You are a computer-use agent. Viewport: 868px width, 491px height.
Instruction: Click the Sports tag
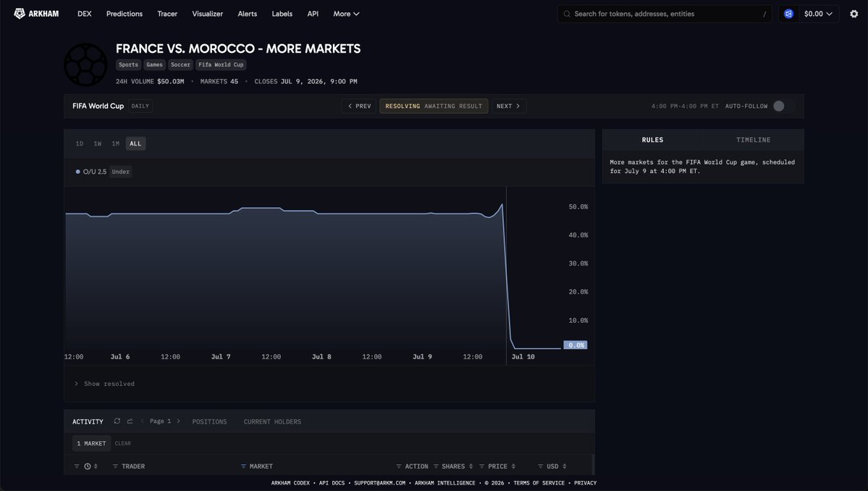click(128, 64)
